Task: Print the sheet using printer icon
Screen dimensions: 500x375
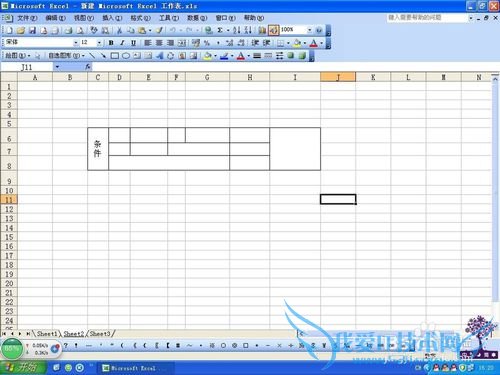Action: pos(68,30)
